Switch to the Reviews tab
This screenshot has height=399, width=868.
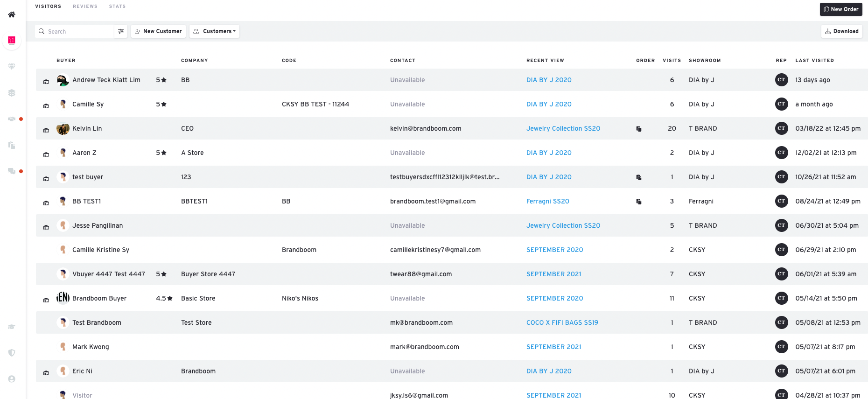[85, 7]
